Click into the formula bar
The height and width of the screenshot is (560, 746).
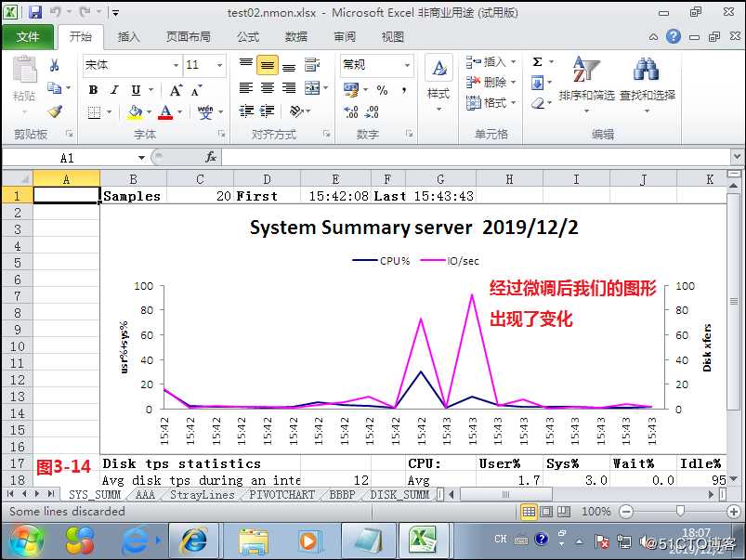[x=476, y=158]
